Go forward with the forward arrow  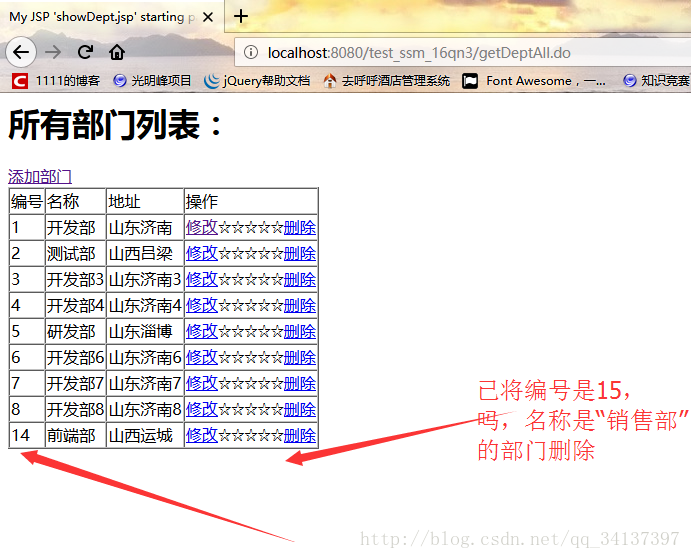(x=53, y=52)
